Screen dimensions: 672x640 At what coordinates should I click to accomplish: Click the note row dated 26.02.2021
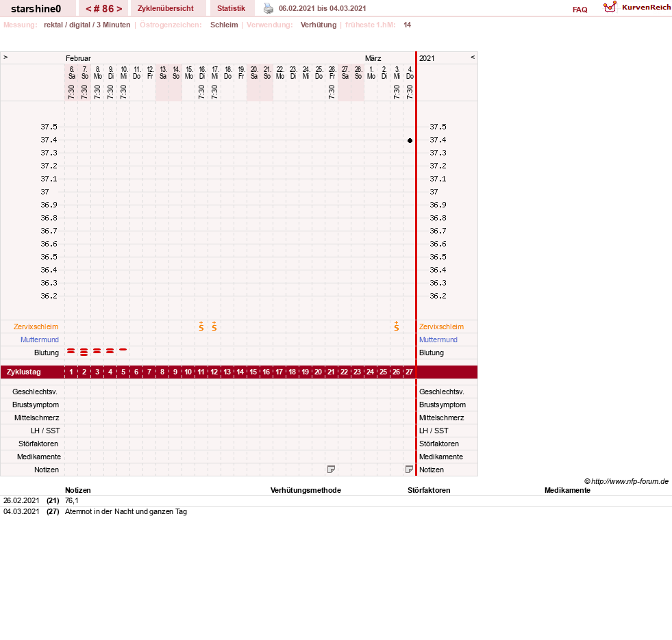[x=336, y=501]
